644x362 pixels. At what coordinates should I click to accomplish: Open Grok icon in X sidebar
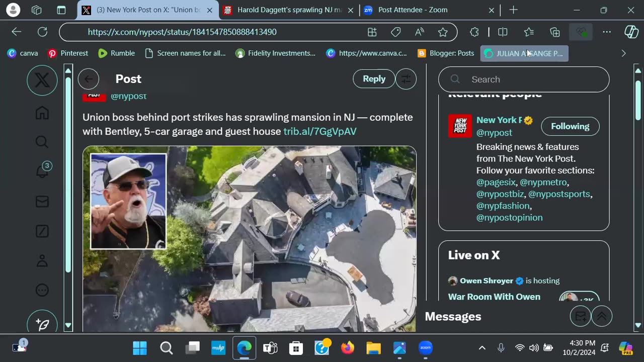(42, 231)
